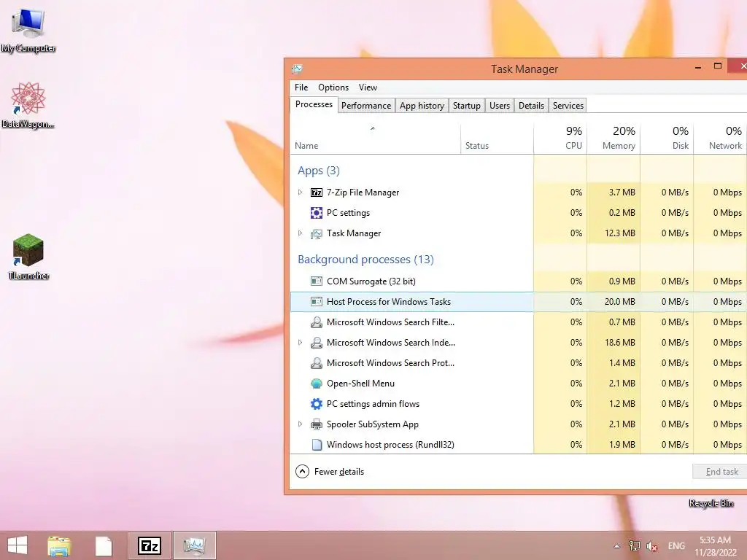The image size is (747, 560).
Task: Click the ENG language indicator
Action: pos(676,546)
